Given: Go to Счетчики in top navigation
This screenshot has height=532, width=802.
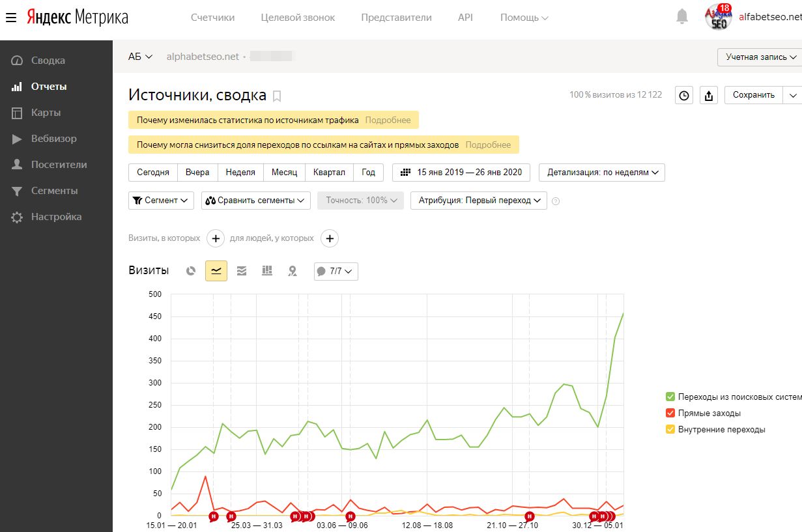Looking at the screenshot, I should [212, 18].
